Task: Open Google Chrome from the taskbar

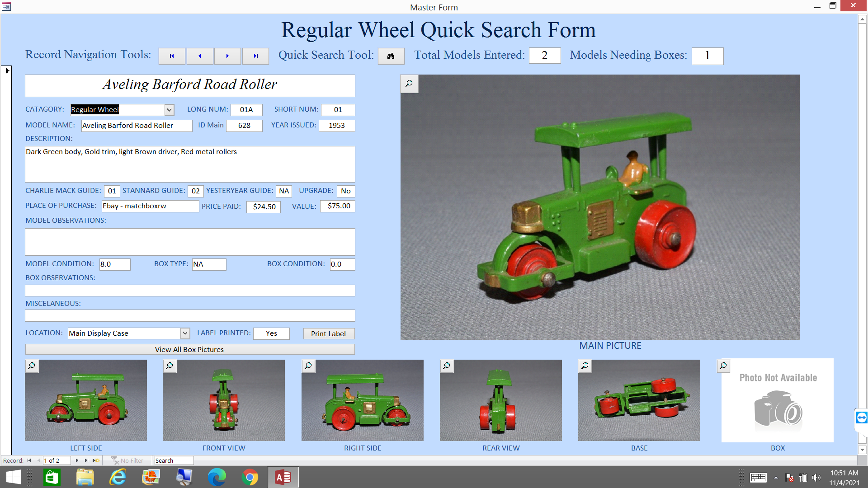Action: click(x=250, y=477)
